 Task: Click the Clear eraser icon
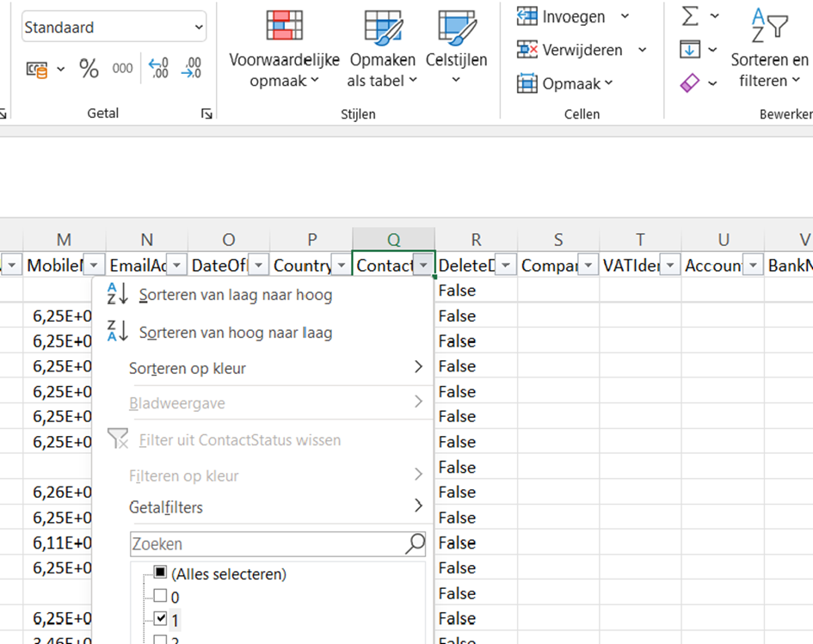click(x=690, y=83)
